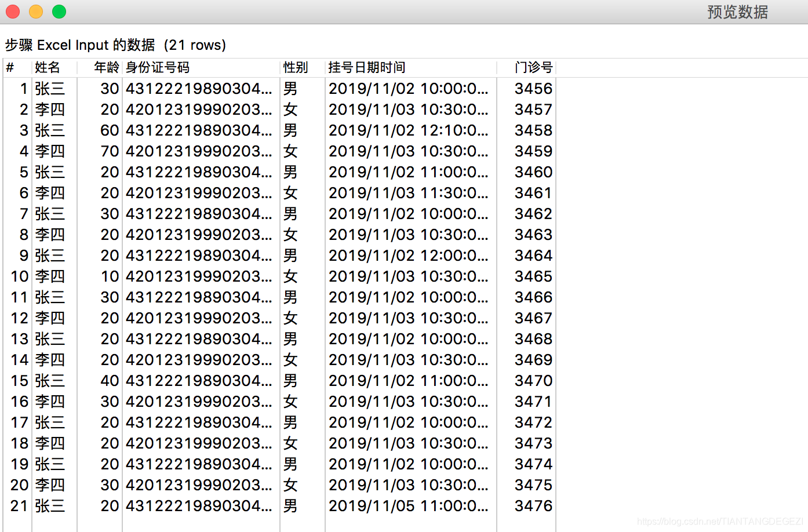Minimize the window using yellow button
Image resolution: width=808 pixels, height=532 pixels.
pos(36,12)
